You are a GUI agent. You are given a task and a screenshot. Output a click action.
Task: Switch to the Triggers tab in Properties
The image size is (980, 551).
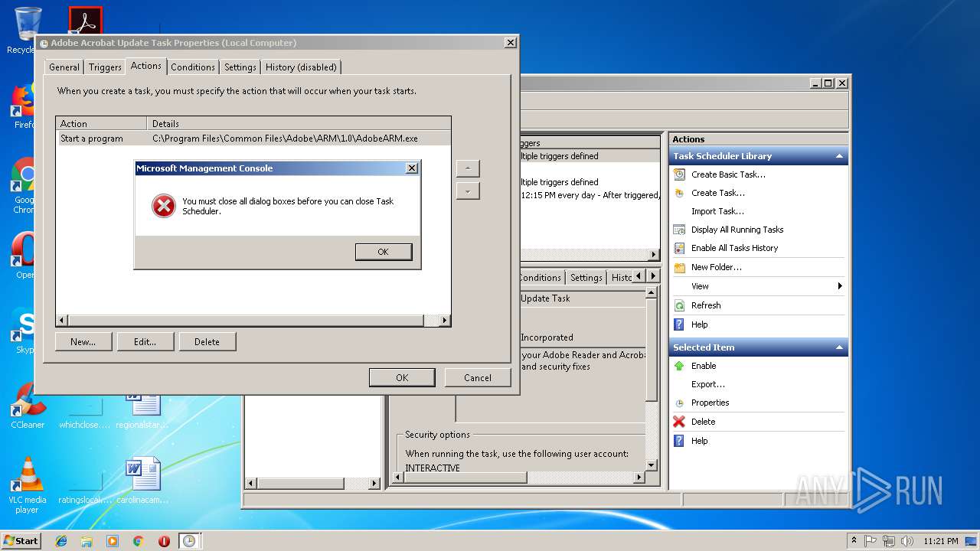[x=105, y=67]
